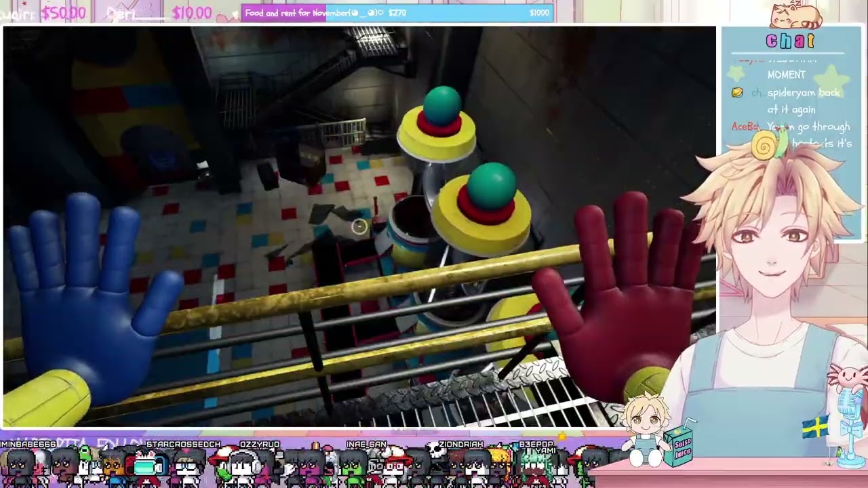Viewport: 868px width, 488px height.
Task: Click the AceBa username in chat
Action: (x=745, y=126)
